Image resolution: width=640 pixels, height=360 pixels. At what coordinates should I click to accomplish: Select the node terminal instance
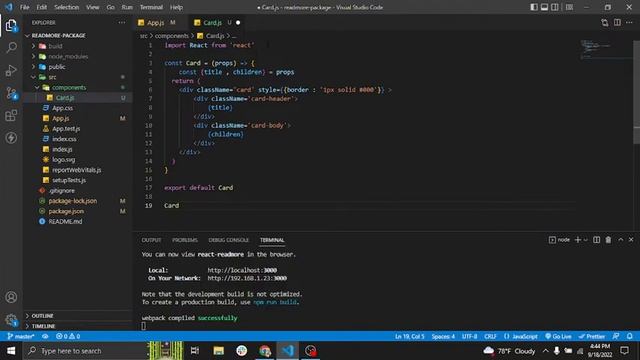pos(559,240)
